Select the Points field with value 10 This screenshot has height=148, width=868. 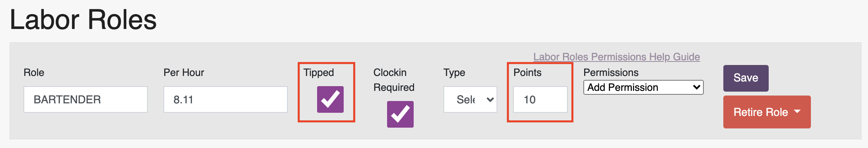pyautogui.click(x=540, y=99)
